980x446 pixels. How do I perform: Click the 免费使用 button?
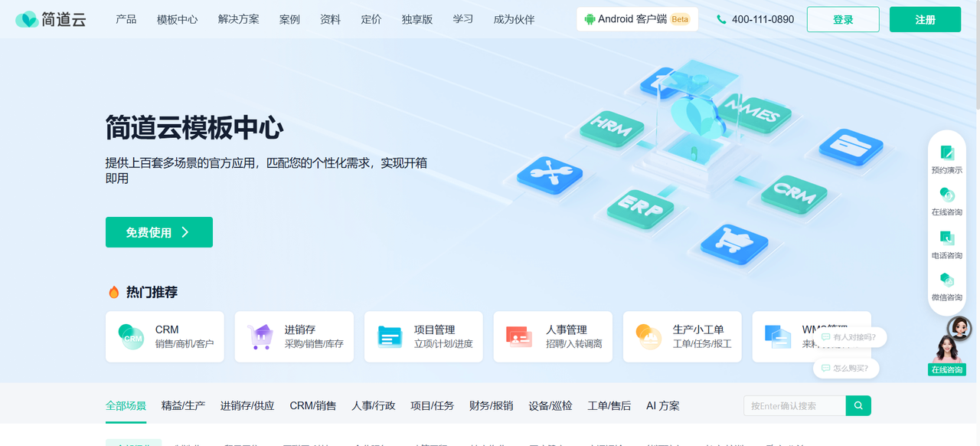coord(159,232)
